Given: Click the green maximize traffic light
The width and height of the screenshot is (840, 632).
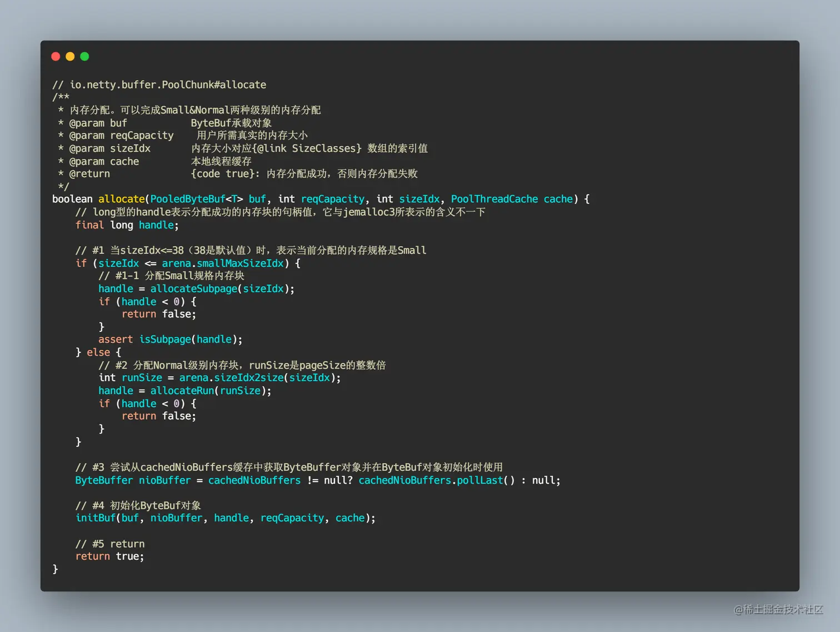Looking at the screenshot, I should (x=84, y=56).
